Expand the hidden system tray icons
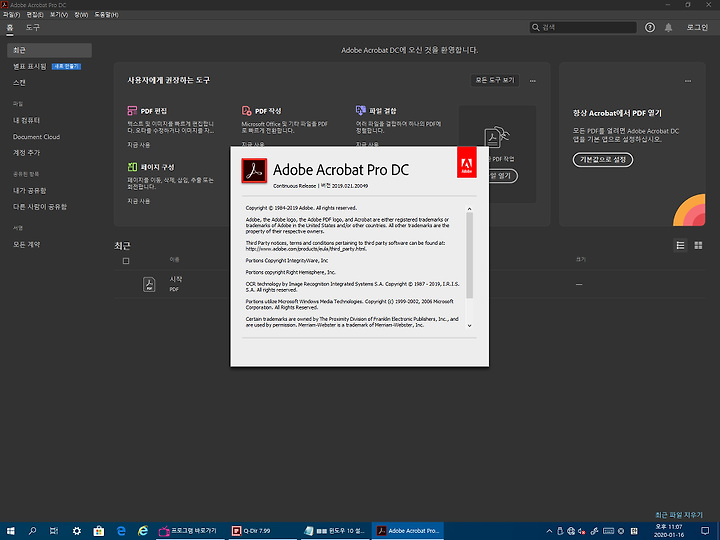The height and width of the screenshot is (540, 720). 549,531
